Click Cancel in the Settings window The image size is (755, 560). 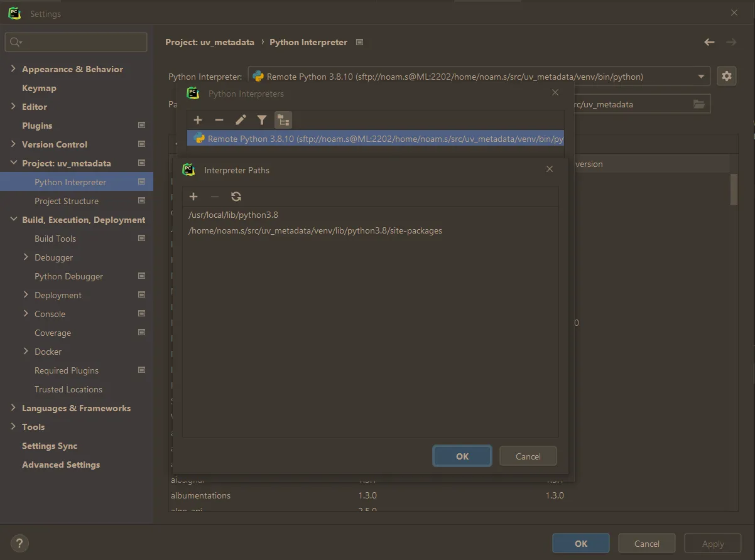[647, 544]
